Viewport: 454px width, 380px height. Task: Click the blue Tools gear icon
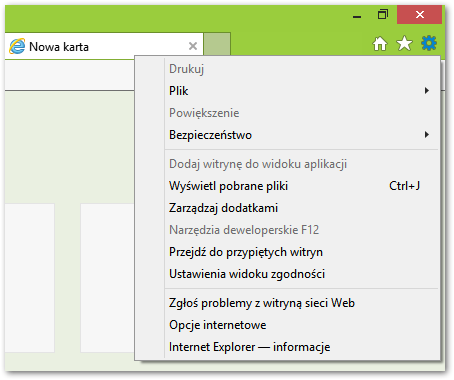coord(429,43)
